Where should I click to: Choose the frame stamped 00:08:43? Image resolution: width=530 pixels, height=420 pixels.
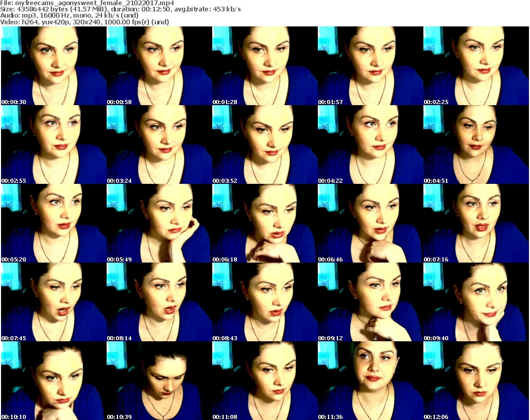point(264,302)
